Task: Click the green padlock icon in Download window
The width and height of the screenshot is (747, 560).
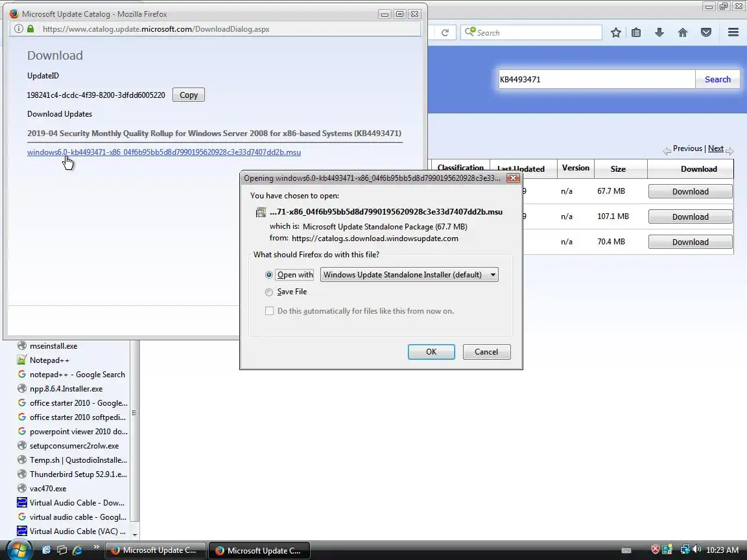Action: click(x=30, y=29)
